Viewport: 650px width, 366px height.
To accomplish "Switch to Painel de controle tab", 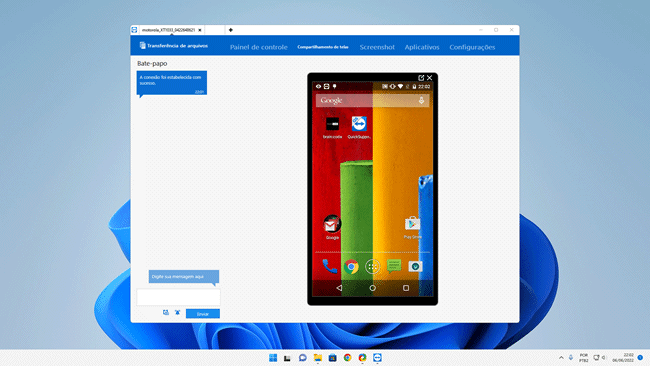I will [259, 47].
